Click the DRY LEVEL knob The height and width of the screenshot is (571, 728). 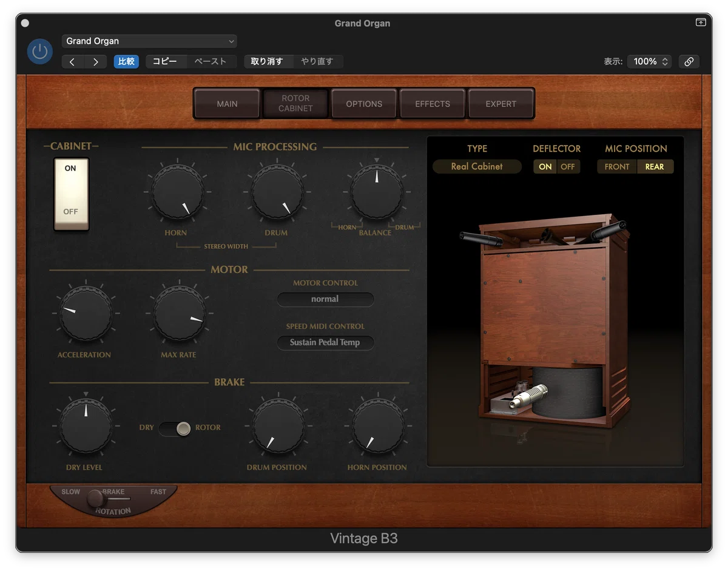point(86,427)
